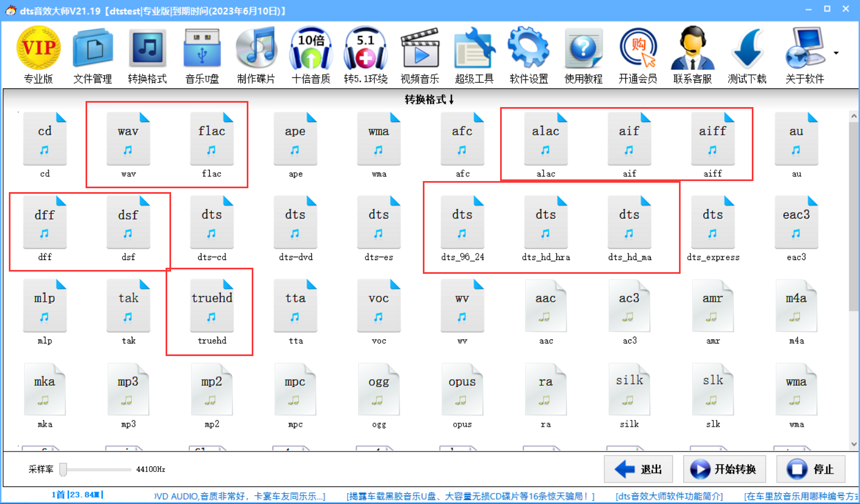
Task: Open 软件设置 settings
Action: pyautogui.click(x=529, y=55)
